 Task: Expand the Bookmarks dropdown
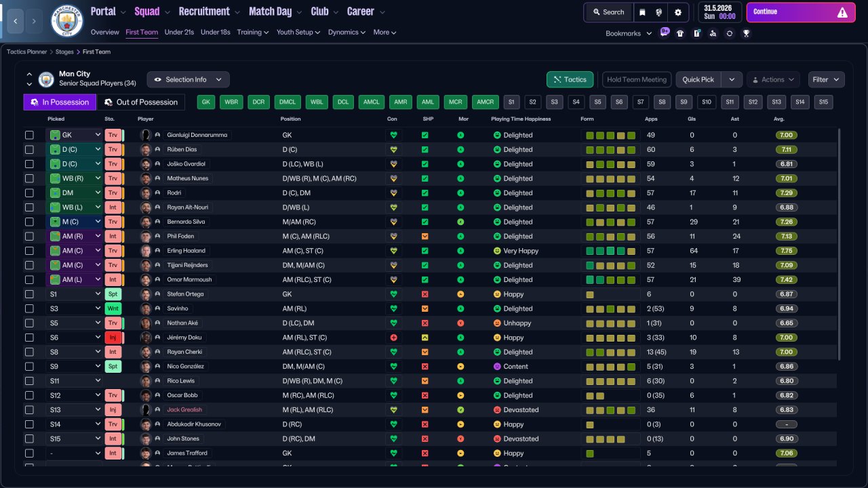pos(629,33)
